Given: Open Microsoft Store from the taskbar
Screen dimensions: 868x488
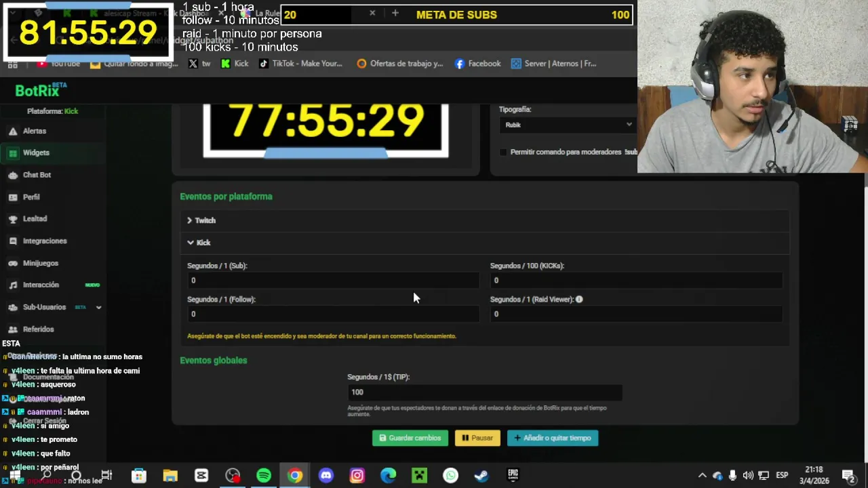Looking at the screenshot, I should [139, 476].
